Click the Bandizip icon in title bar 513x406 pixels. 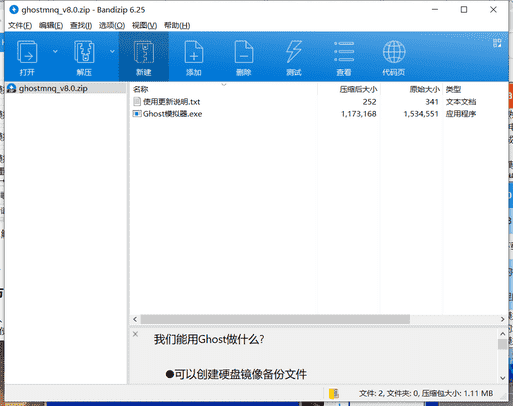pos(14,10)
